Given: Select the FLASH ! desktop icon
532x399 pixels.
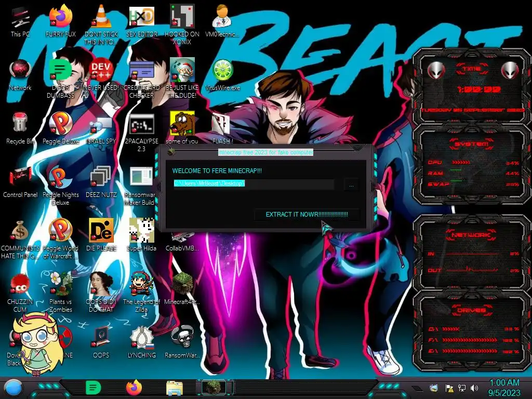Looking at the screenshot, I should click(222, 128).
